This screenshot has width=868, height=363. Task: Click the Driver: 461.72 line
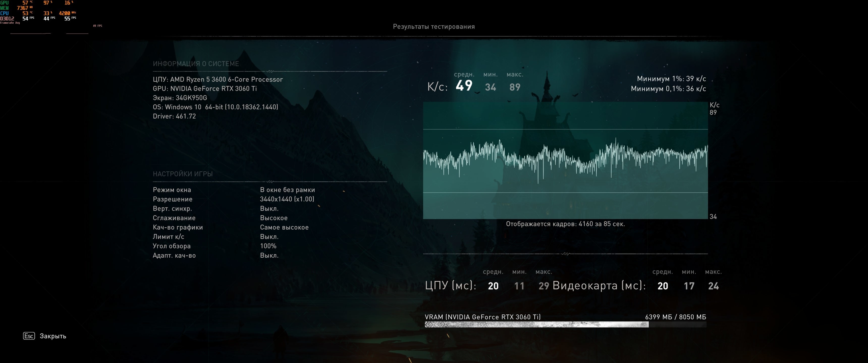[174, 116]
